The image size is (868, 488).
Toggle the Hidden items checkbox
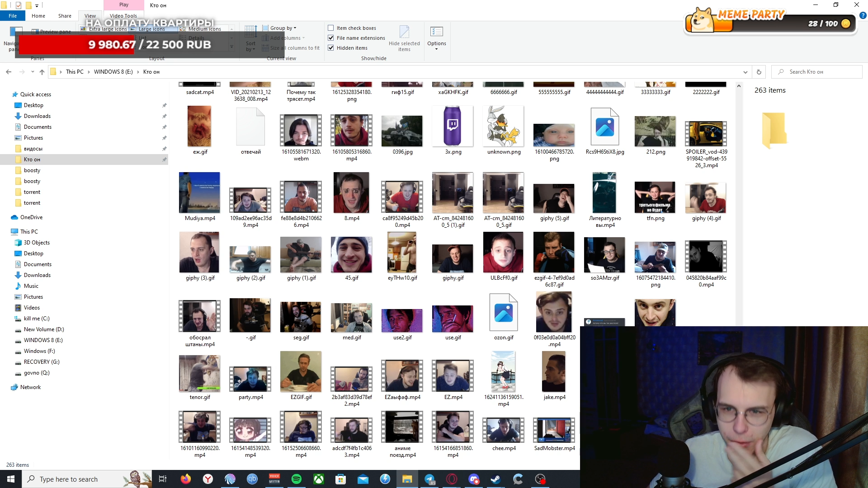(331, 48)
